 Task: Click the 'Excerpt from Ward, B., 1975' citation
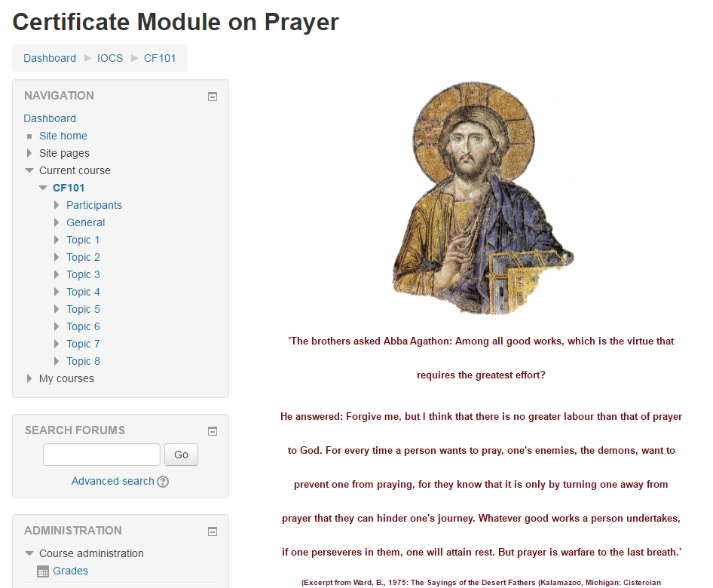point(481,583)
